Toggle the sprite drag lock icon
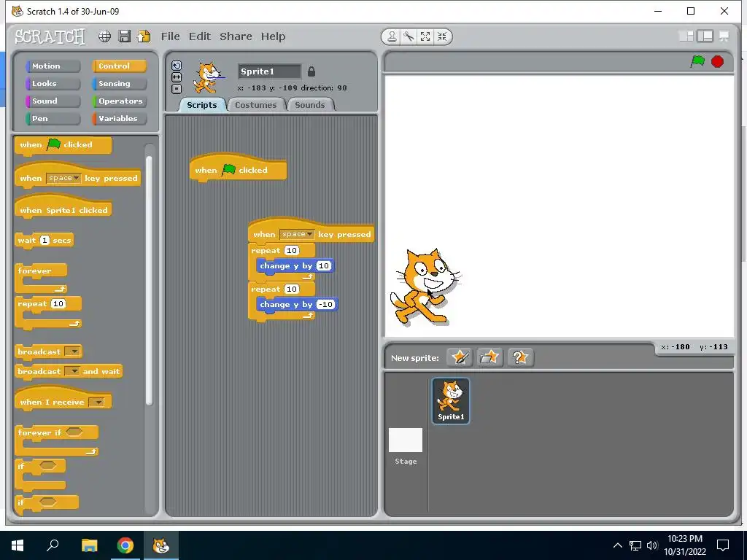This screenshot has width=747, height=560. coord(311,71)
